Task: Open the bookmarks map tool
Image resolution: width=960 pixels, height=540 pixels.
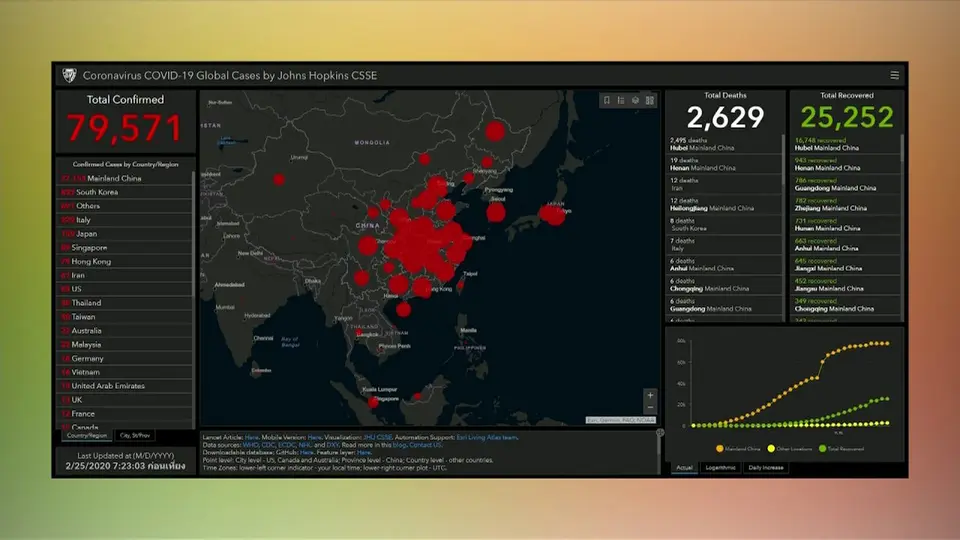Action: (607, 100)
